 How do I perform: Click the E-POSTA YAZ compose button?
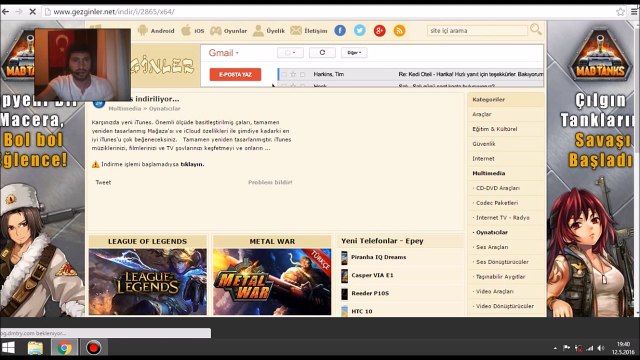click(235, 75)
